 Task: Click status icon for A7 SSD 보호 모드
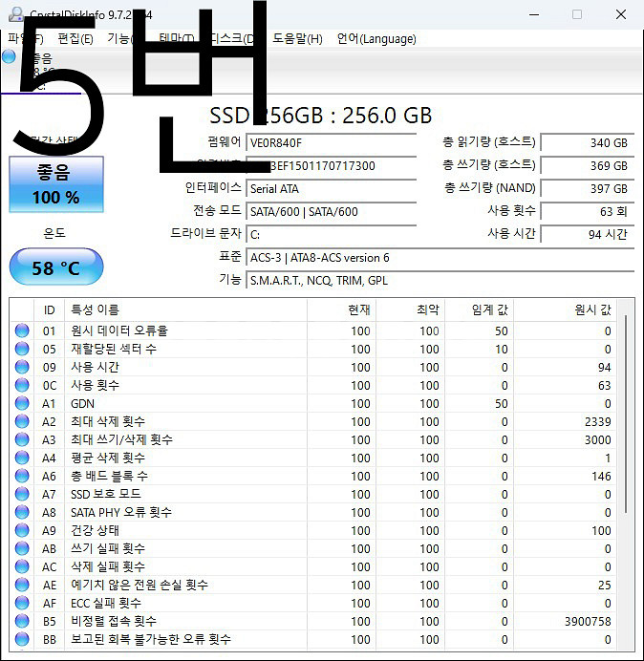tap(22, 494)
